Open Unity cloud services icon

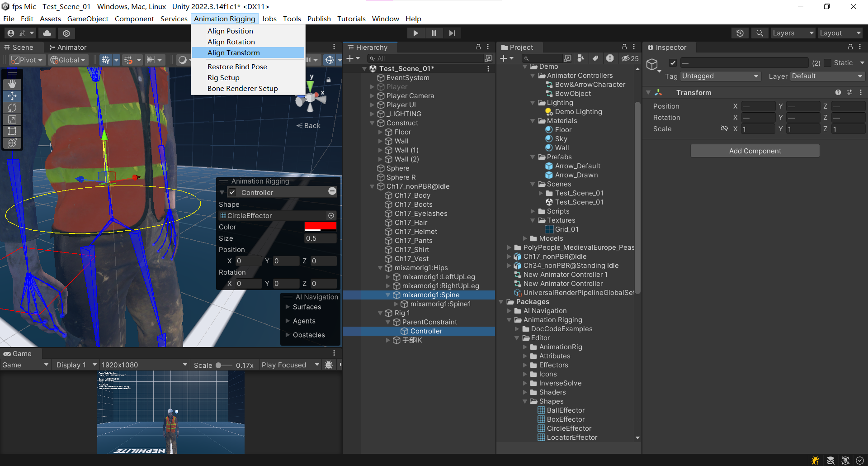pyautogui.click(x=47, y=33)
